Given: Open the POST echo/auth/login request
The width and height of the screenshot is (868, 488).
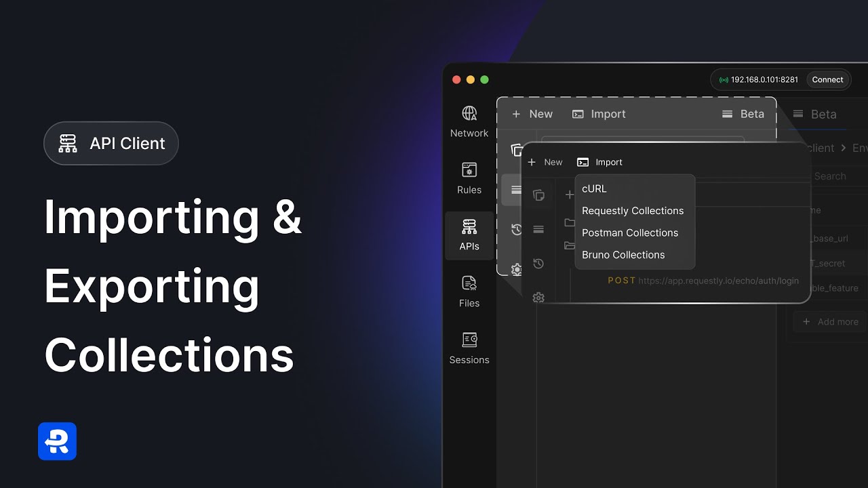Looking at the screenshot, I should point(703,281).
